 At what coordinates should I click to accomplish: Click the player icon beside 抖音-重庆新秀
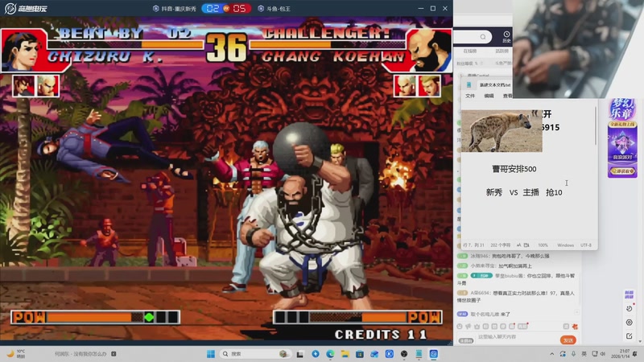(155, 8)
